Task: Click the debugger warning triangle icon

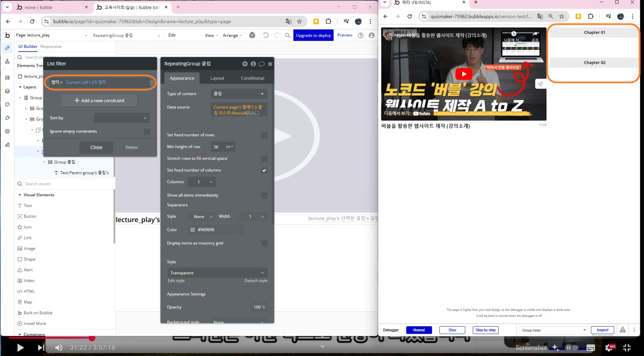Action: click(x=622, y=330)
